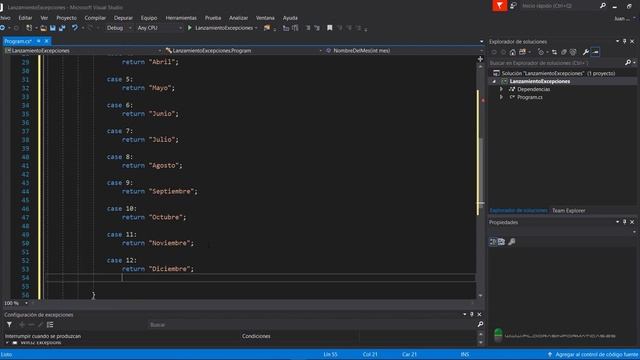This screenshot has height=360, width=640.
Task: Click the Undo arrow icon
Action: pos(75,28)
